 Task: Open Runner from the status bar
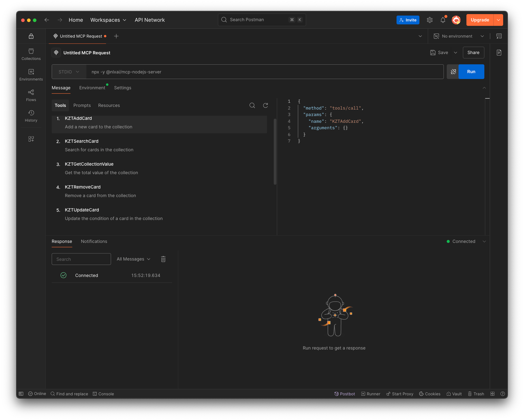pyautogui.click(x=371, y=394)
